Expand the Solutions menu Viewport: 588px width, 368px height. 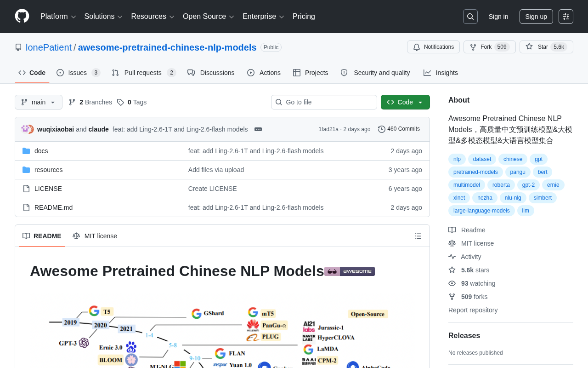pyautogui.click(x=103, y=17)
